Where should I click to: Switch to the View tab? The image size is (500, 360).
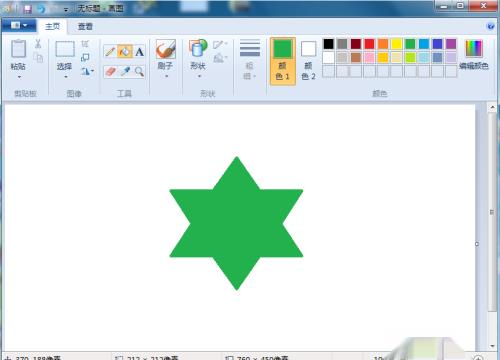pos(85,26)
